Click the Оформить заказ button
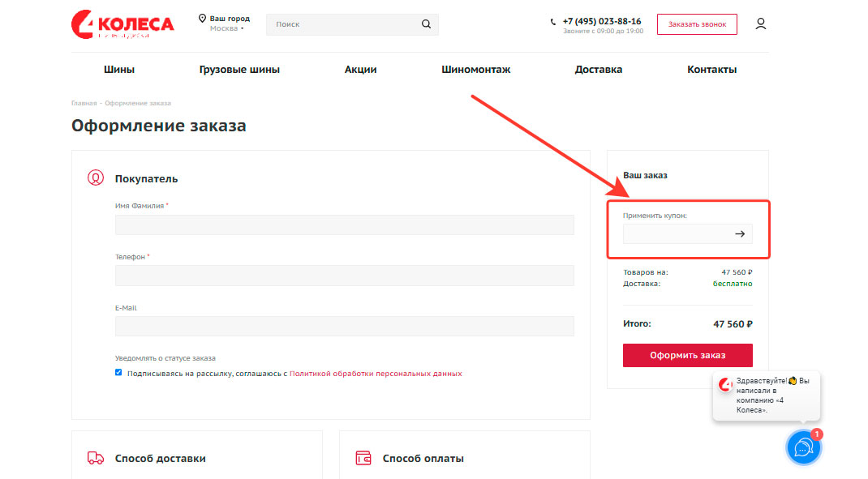 click(688, 355)
